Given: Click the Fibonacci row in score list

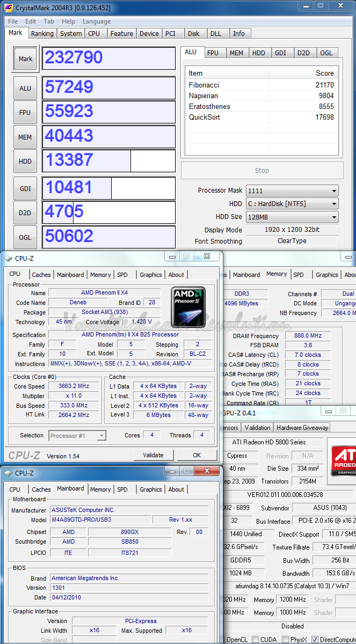Looking at the screenshot, I should coord(261,85).
